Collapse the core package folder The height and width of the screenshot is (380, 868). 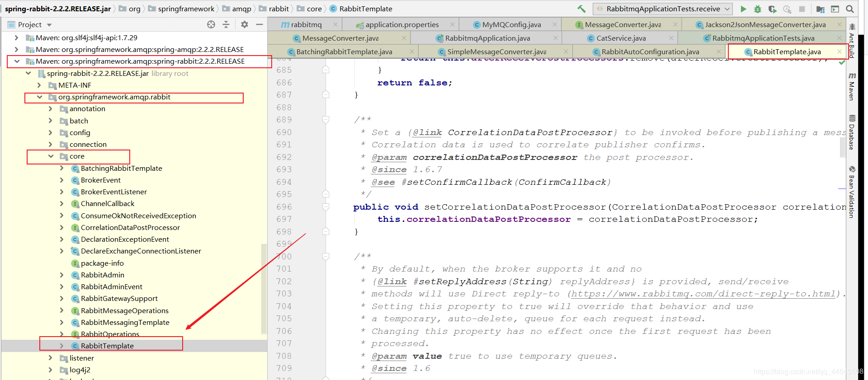click(51, 156)
